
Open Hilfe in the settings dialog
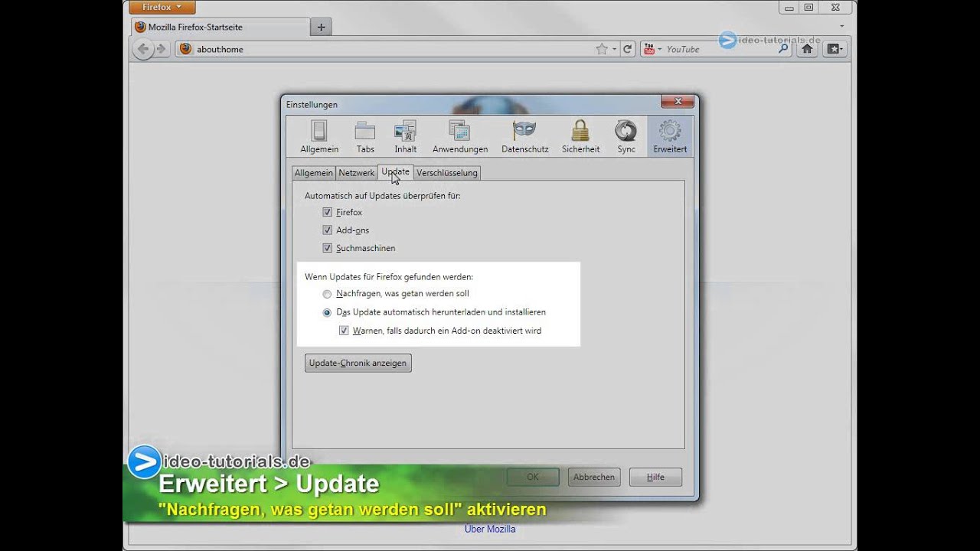(655, 477)
